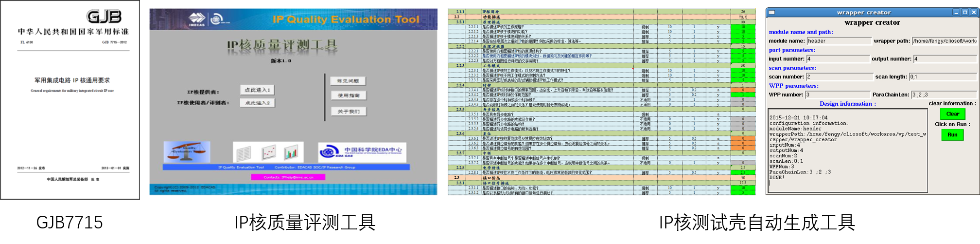Open the 使用指南 user guide
The image size is (980, 244).
(x=349, y=95)
